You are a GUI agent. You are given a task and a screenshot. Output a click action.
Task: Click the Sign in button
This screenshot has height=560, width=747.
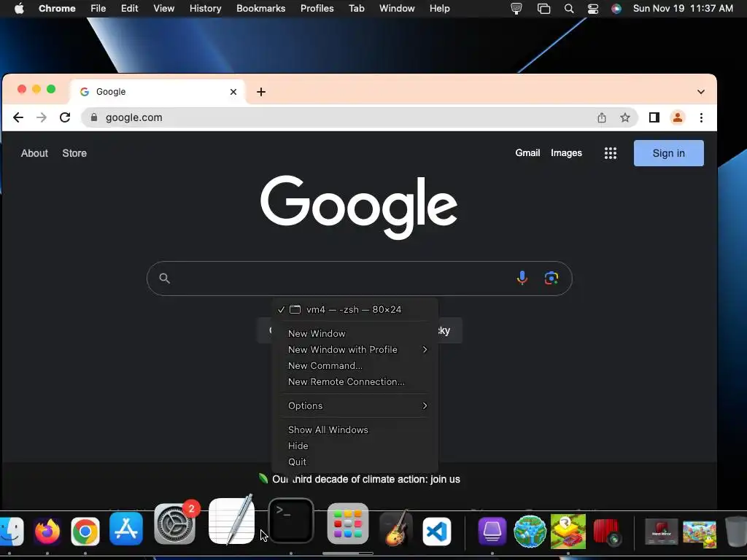[x=668, y=153]
